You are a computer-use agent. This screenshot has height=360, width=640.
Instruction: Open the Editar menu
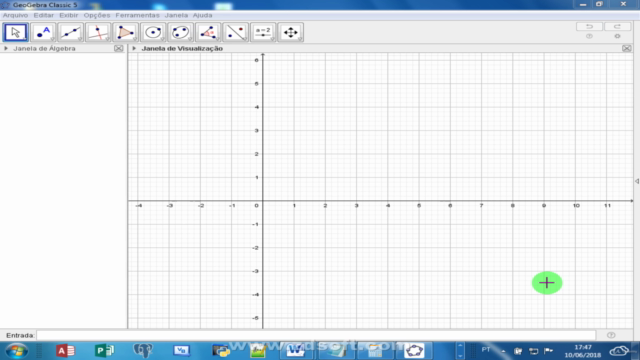point(44,15)
